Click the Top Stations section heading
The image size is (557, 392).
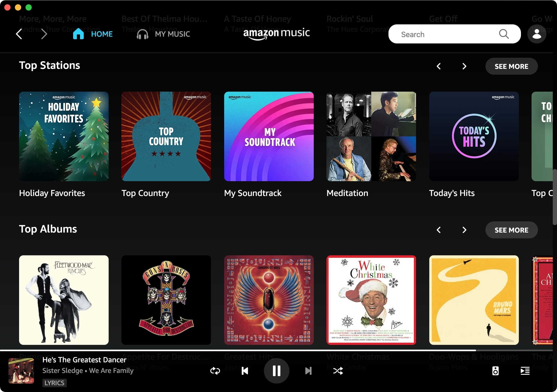pyautogui.click(x=50, y=65)
